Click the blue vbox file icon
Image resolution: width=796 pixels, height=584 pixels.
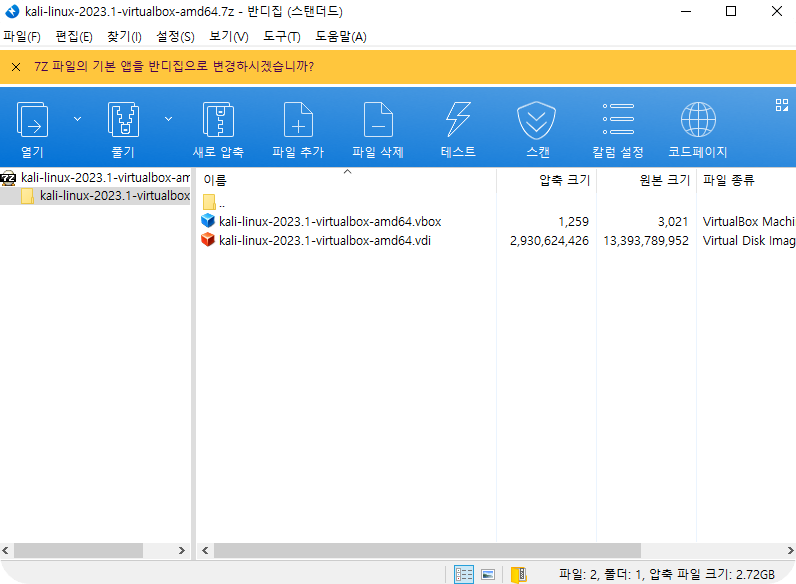click(208, 221)
